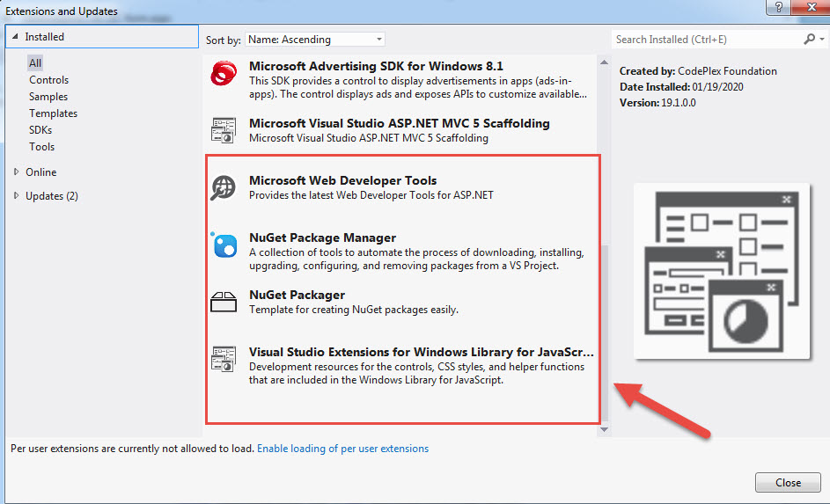Viewport: 830px width, 504px height.
Task: Click the extension list scroll down arrow
Action: pyautogui.click(x=604, y=429)
